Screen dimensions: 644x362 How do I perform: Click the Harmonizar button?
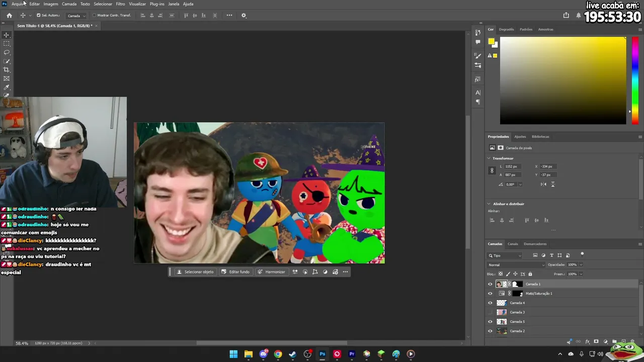pos(271,272)
